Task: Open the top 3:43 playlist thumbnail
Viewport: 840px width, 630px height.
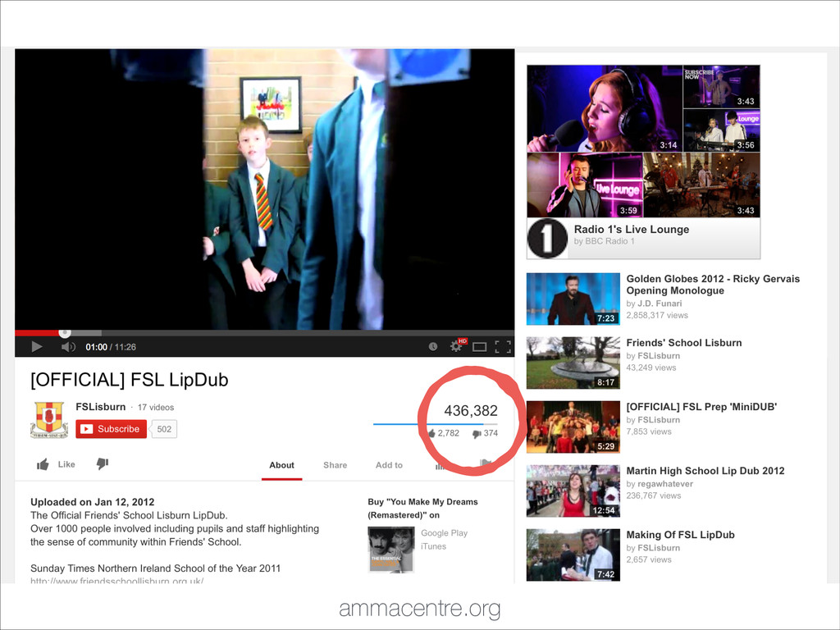Action: 722,87
